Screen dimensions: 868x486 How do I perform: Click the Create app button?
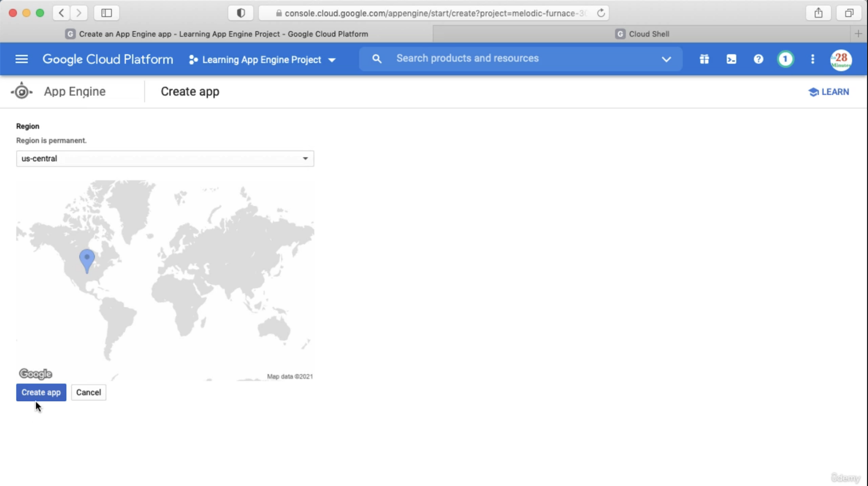pyautogui.click(x=41, y=393)
